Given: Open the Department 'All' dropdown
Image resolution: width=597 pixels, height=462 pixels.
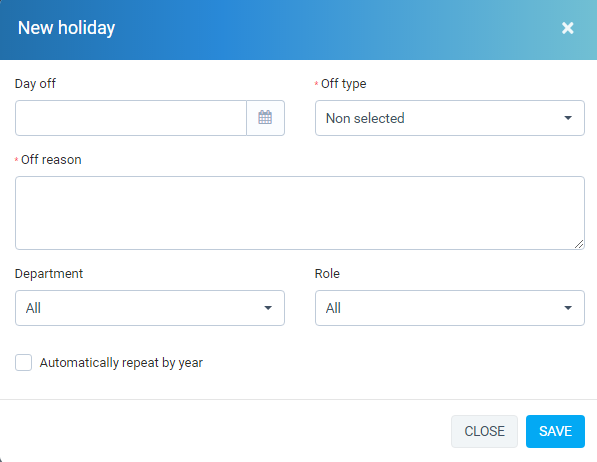Looking at the screenshot, I should 150,308.
